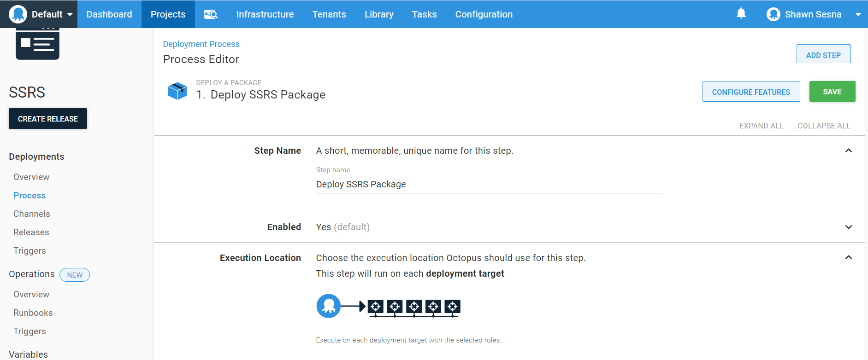
Task: Open the user menu dropdown arrow
Action: [858, 14]
